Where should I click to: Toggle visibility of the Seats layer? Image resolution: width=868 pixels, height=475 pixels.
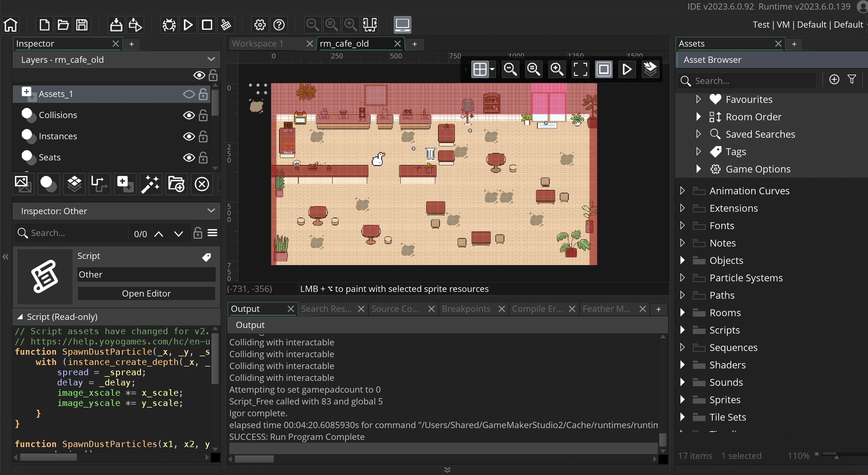(x=189, y=157)
